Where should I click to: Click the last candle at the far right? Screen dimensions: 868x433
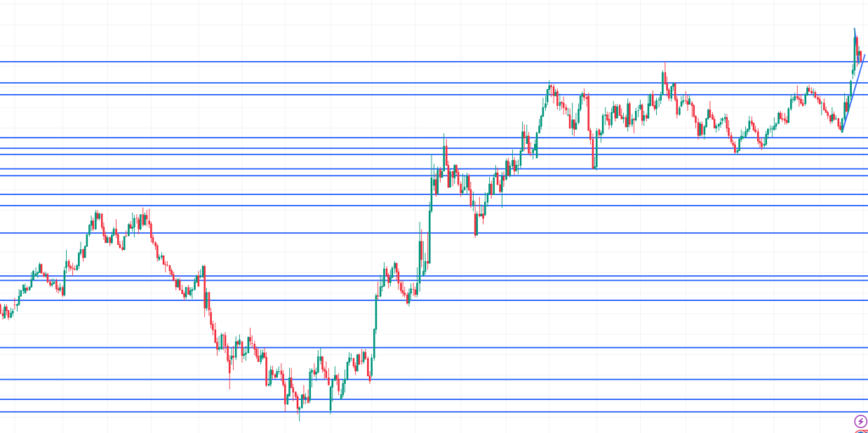pos(862,58)
